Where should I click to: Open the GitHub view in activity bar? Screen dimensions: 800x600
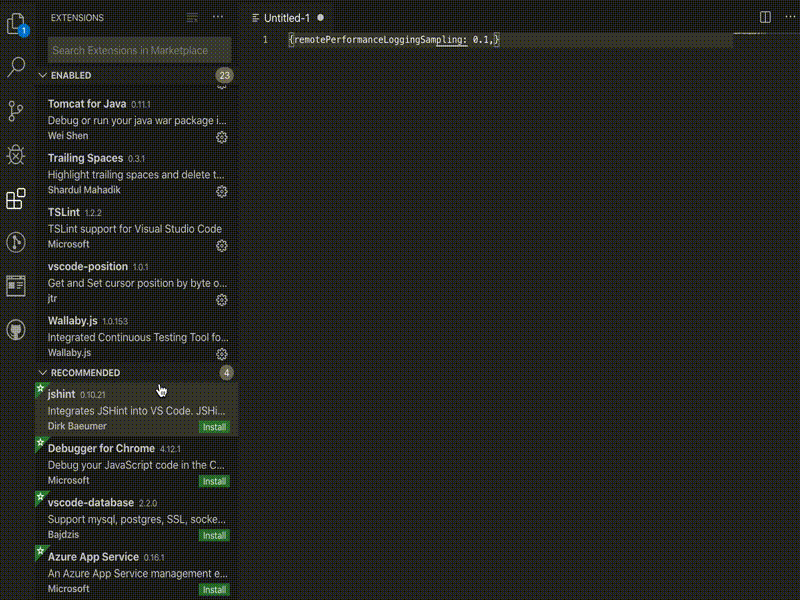pyautogui.click(x=16, y=330)
